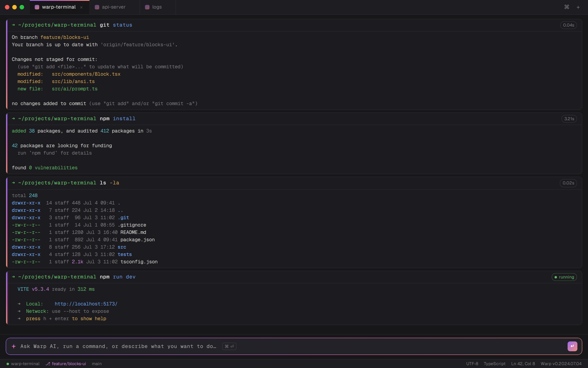Click warp-terminal in the status bar
The width and height of the screenshot is (588, 368).
(25, 364)
